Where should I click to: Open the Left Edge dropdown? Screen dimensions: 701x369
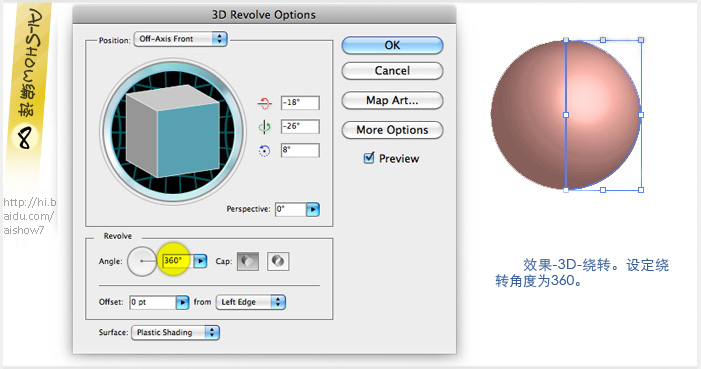click(x=250, y=302)
